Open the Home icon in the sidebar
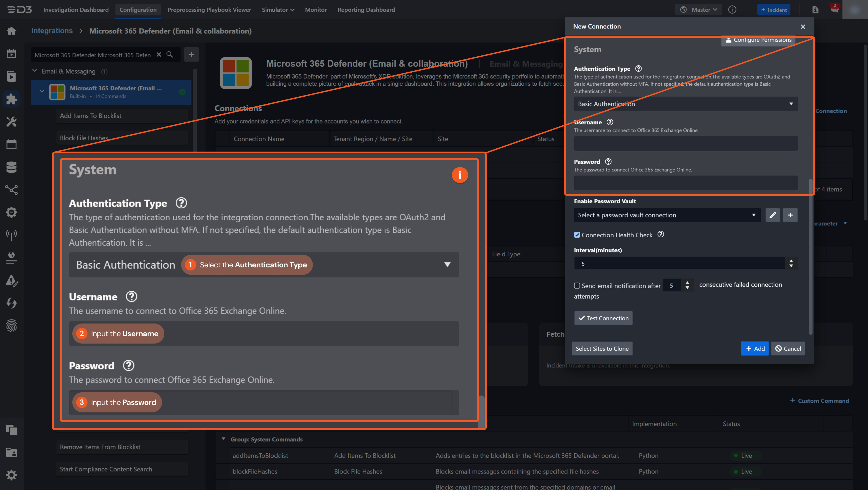 click(11, 31)
